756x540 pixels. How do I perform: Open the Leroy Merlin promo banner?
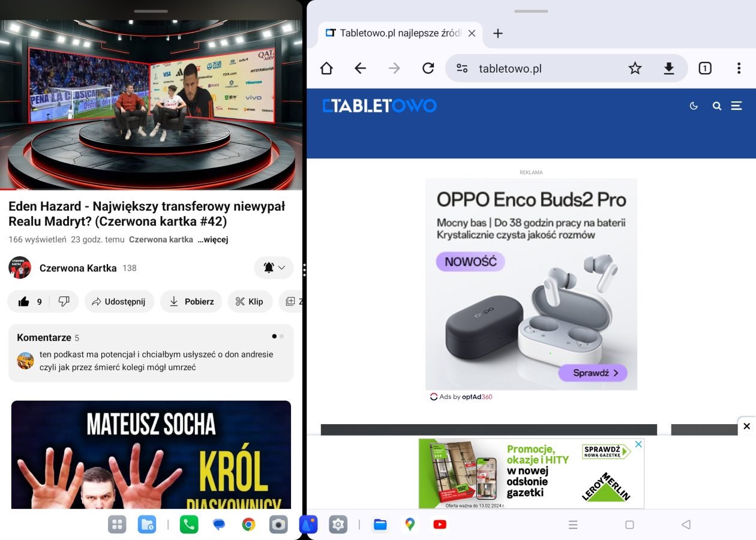point(531,473)
